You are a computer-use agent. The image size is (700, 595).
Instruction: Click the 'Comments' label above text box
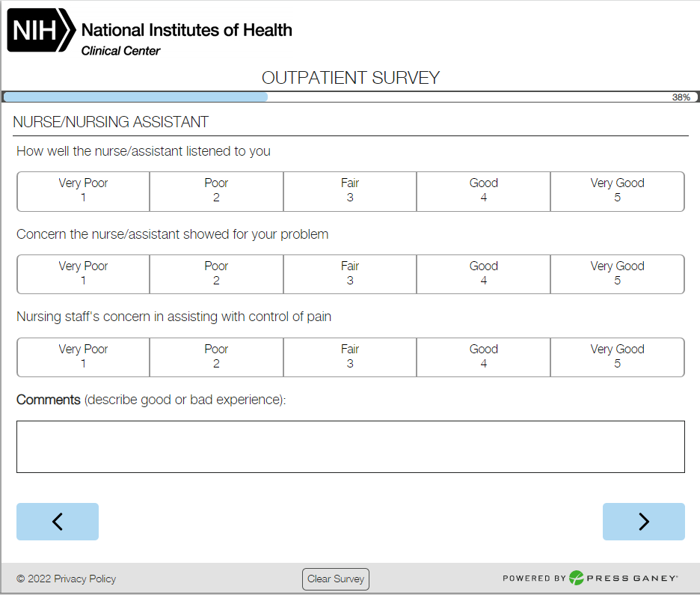point(48,400)
